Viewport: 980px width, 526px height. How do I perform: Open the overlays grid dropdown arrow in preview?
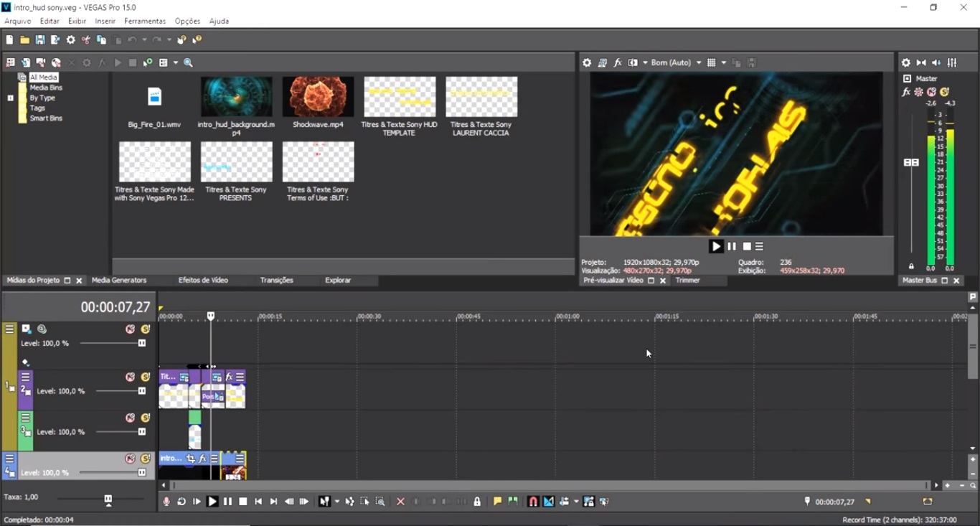pos(723,63)
